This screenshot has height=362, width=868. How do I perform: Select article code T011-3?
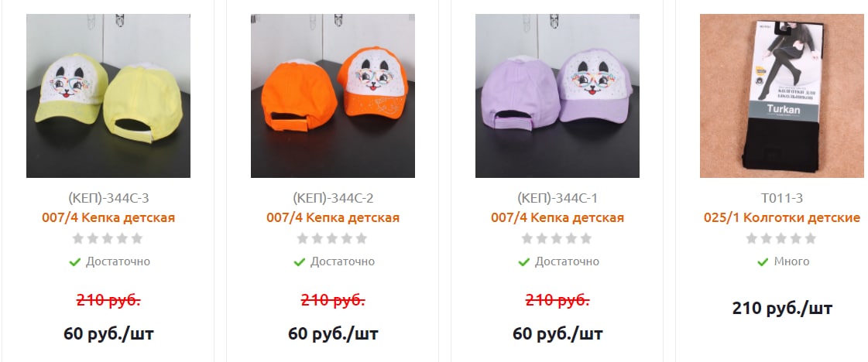click(x=781, y=198)
